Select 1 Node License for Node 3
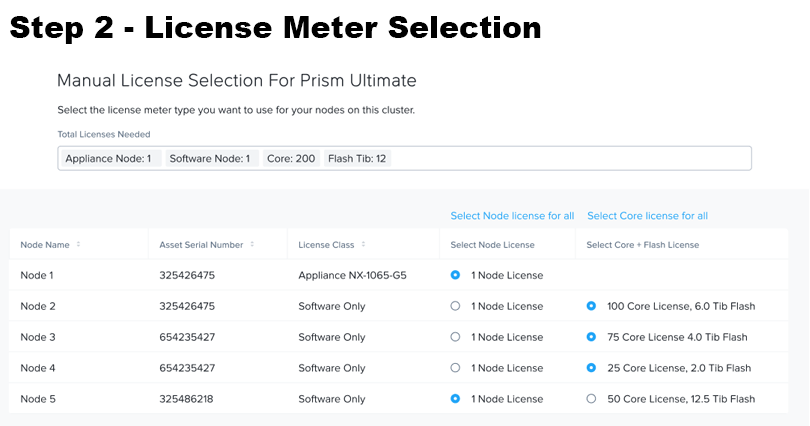Viewport: 810px width, 426px height. pos(455,337)
